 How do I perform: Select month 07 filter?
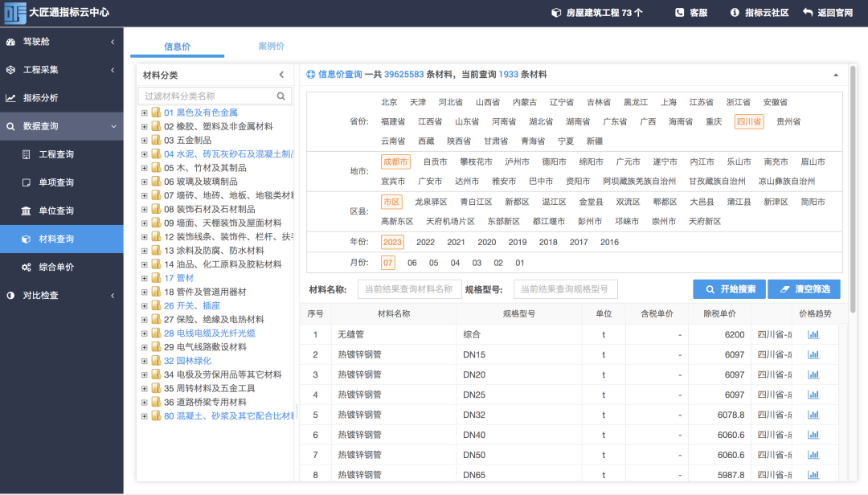click(x=388, y=263)
